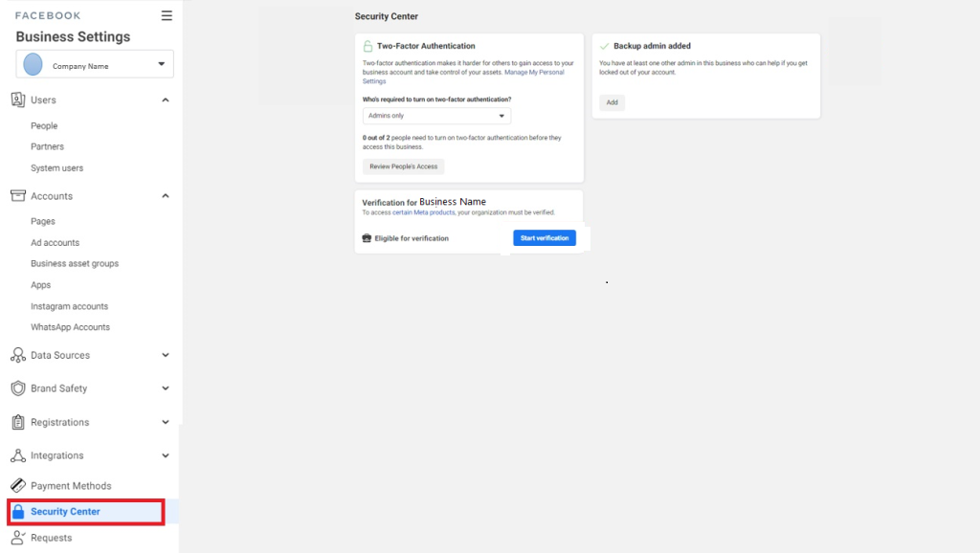Click the Brand Safety shield icon
980x553 pixels.
(x=18, y=388)
